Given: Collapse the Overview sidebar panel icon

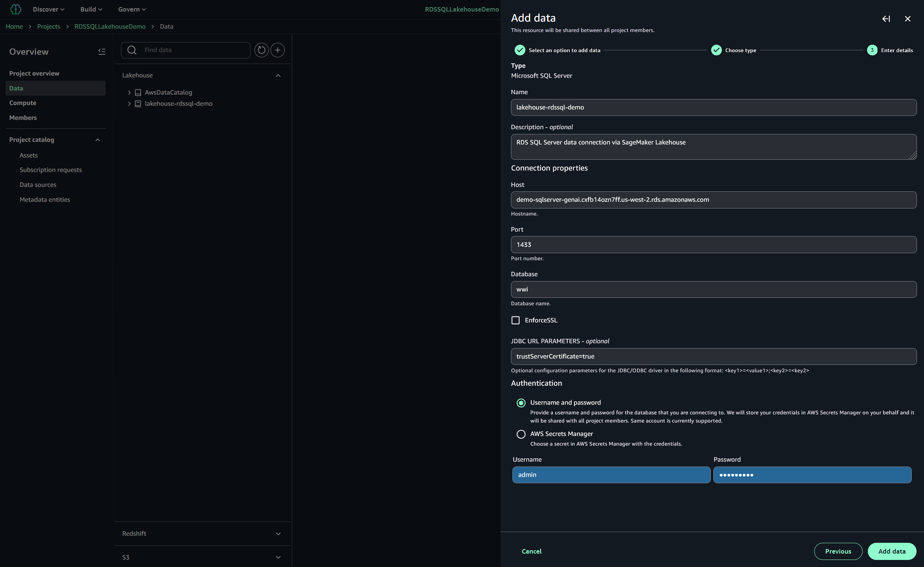Looking at the screenshot, I should (x=102, y=51).
